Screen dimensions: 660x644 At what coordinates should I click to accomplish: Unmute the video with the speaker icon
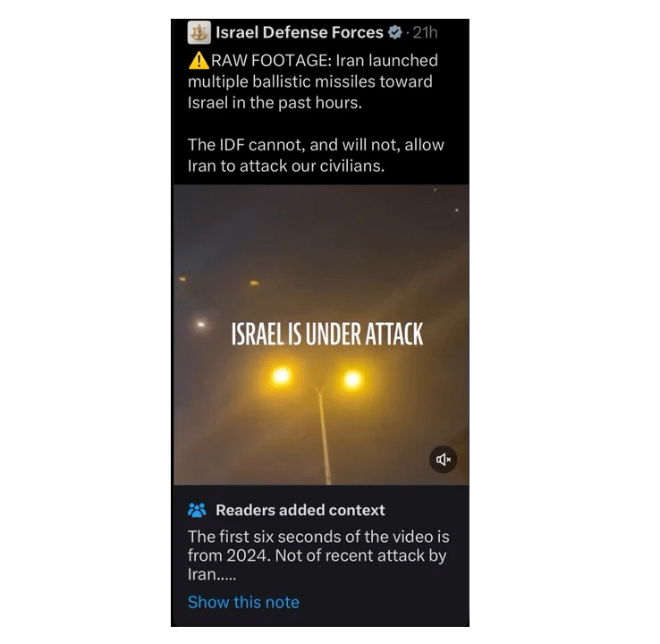point(444,459)
